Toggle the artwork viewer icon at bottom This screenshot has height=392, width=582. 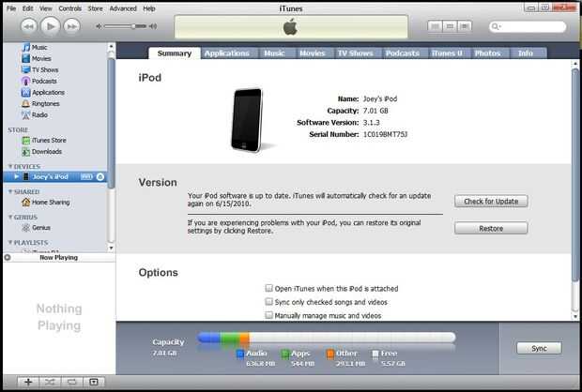94,382
